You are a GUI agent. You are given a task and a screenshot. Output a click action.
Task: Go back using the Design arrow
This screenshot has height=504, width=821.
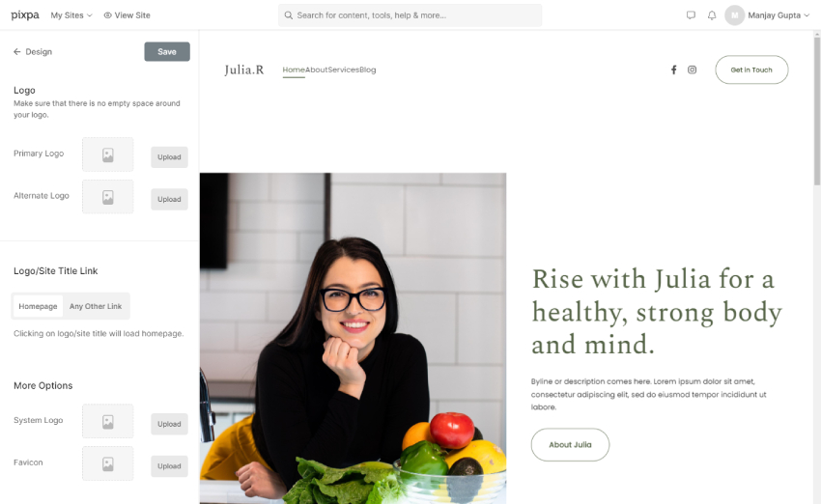tap(33, 52)
